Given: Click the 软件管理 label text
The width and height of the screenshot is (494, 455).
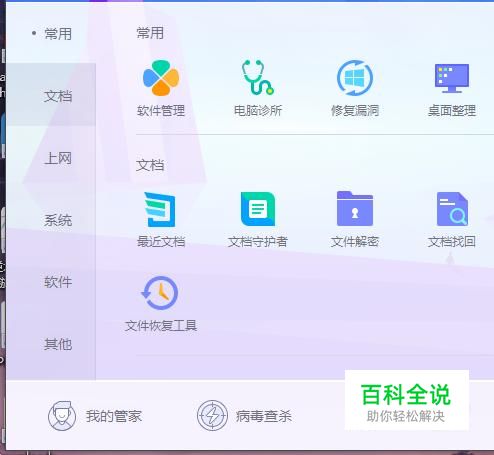Looking at the screenshot, I should tap(161, 111).
